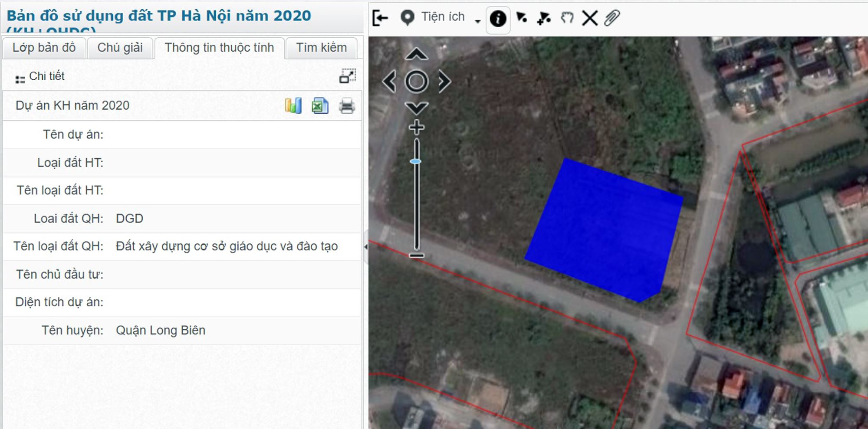Click the collapse side panel arrow icon

pos(380,18)
